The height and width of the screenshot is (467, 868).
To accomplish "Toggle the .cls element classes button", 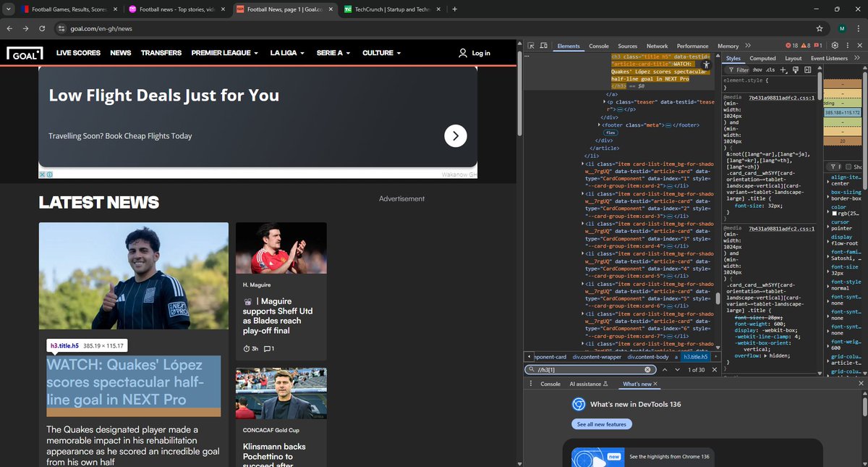I will click(770, 70).
